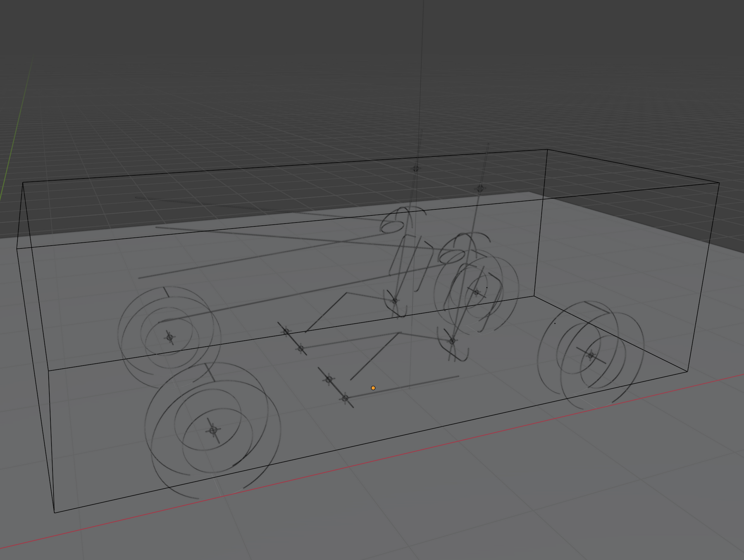
Task: Click upper crosshair on the farther diagonal bar
Action: coord(286,331)
